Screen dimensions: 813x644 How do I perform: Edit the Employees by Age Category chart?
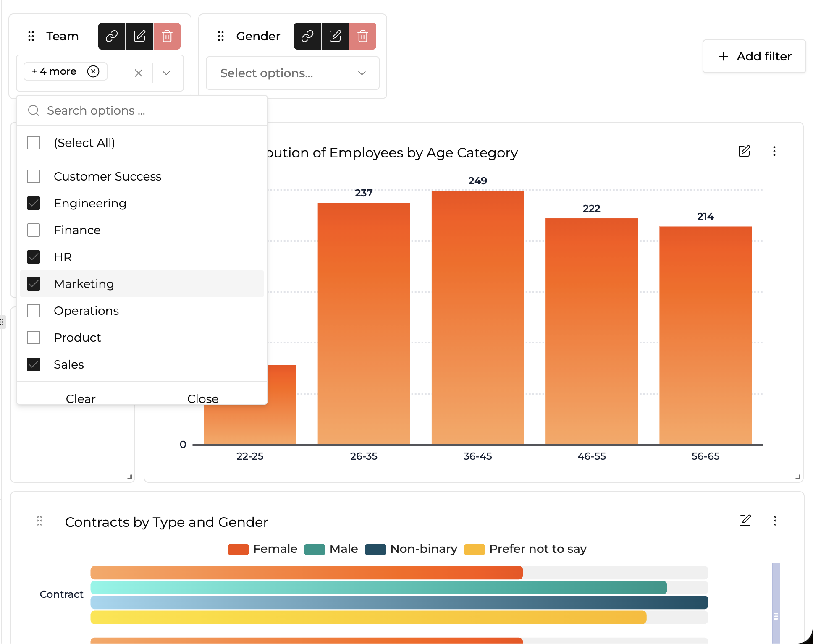coord(744,151)
